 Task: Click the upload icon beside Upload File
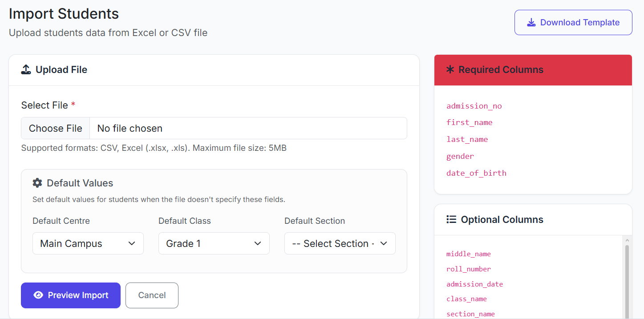click(26, 69)
